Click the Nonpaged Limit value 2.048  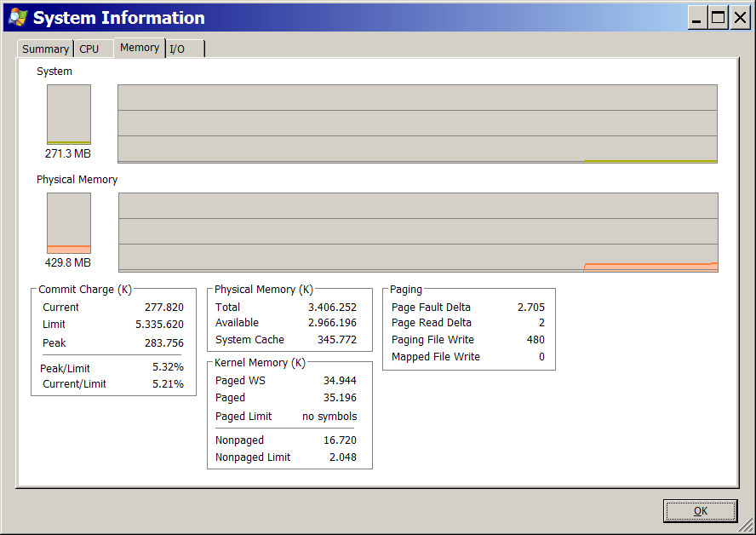tap(343, 457)
